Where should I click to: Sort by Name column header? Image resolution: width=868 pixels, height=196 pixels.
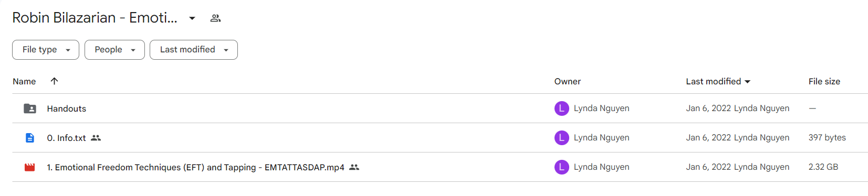pyautogui.click(x=24, y=82)
